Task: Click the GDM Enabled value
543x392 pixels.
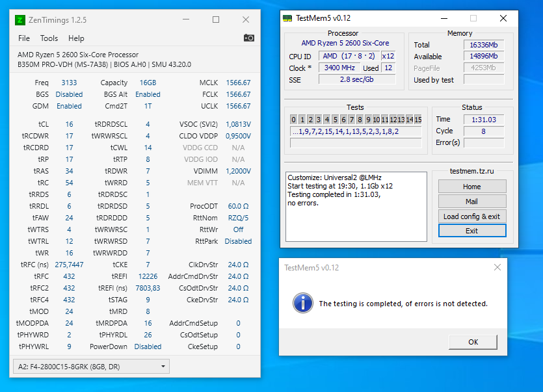Action: coord(70,106)
